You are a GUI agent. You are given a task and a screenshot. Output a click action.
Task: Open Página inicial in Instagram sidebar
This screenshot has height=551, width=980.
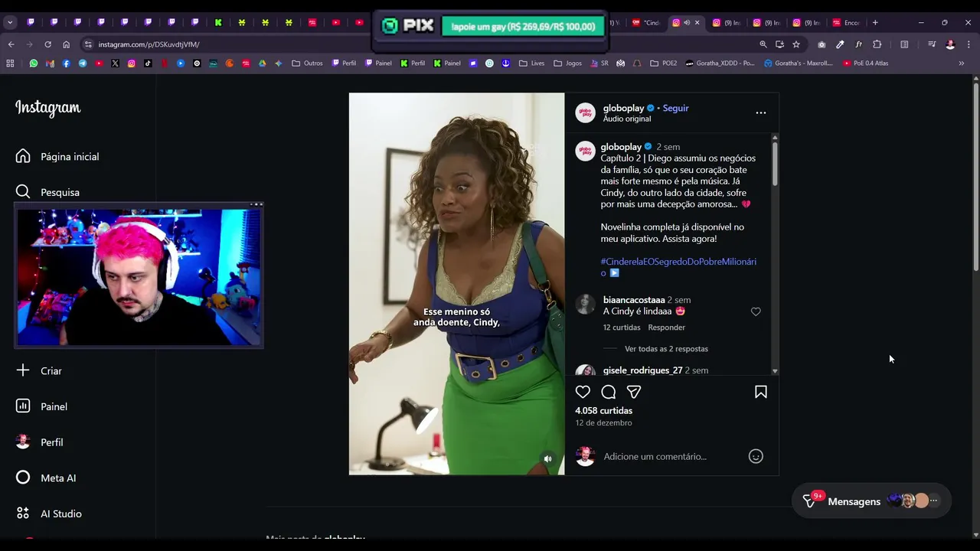pos(57,156)
